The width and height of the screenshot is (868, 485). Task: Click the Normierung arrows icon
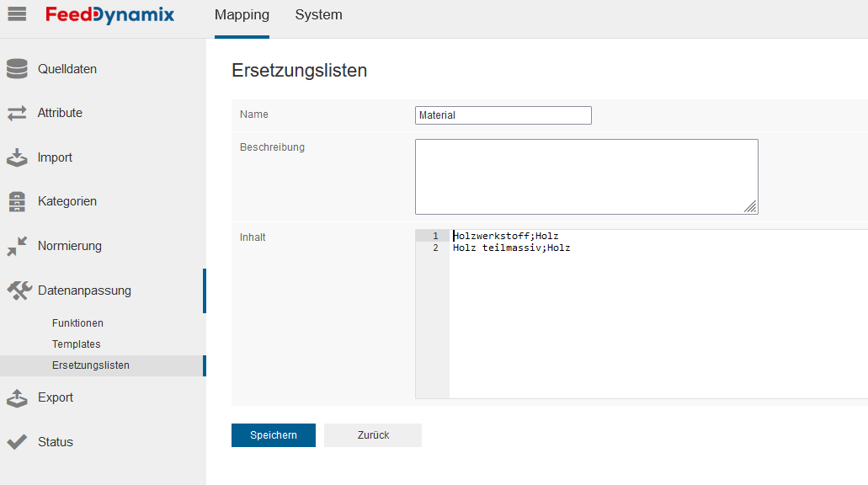[17, 246]
